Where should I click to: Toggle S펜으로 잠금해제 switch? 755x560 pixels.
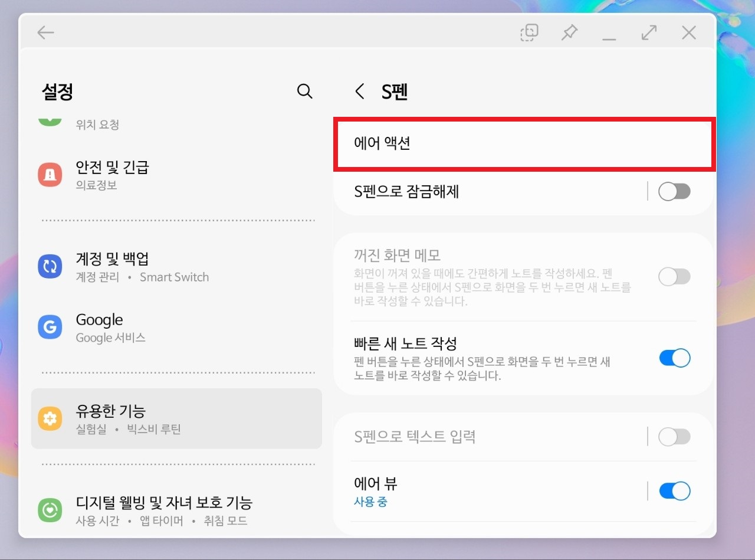tap(674, 191)
